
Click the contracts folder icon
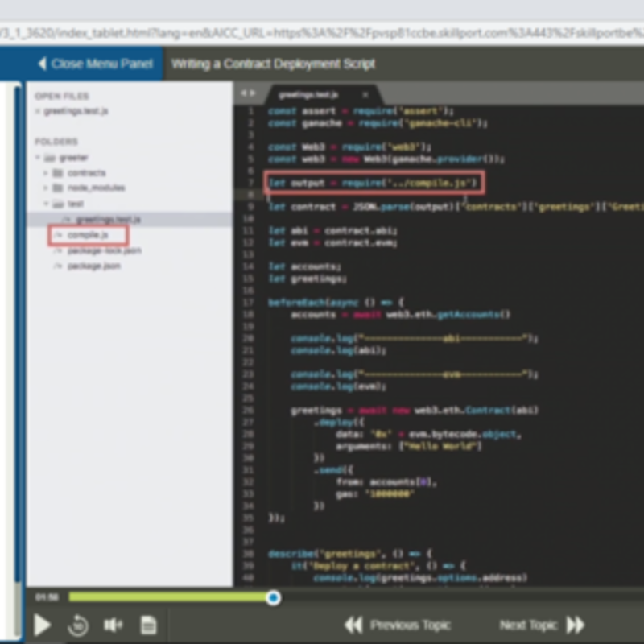(58, 173)
